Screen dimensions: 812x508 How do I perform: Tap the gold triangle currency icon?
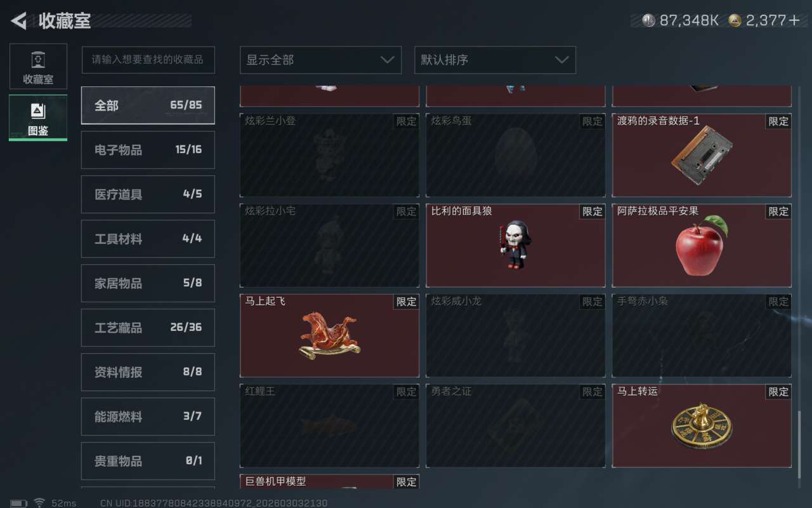(x=735, y=20)
